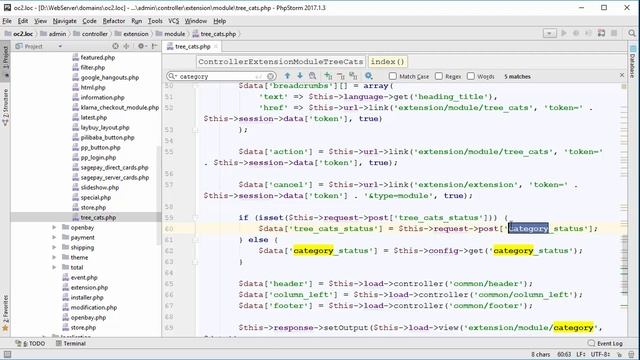Screen dimensions: 640x360
Task: Expand the openbay folder
Action: pyautogui.click(x=54, y=227)
